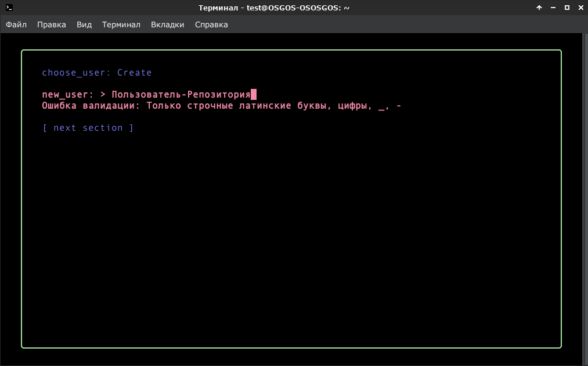The height and width of the screenshot is (366, 588).
Task: Maximize the terminal window
Action: [x=567, y=8]
